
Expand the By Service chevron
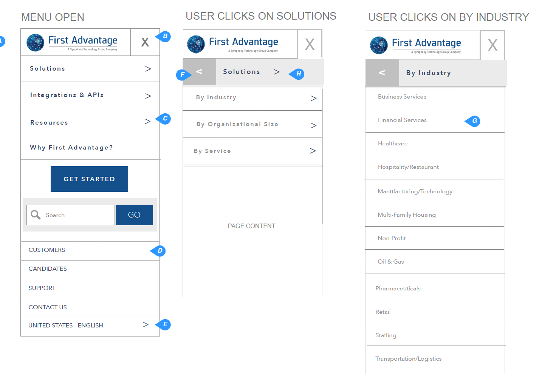coord(313,151)
